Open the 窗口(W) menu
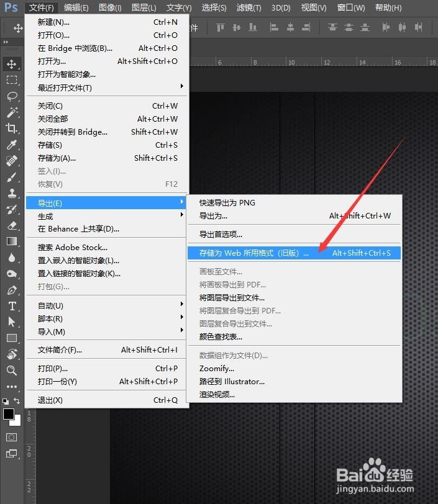 351,7
